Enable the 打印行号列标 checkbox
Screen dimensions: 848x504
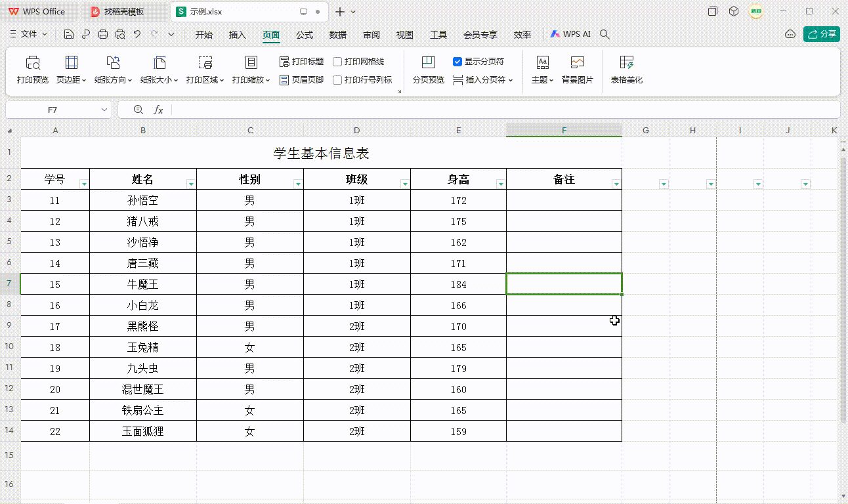pos(337,80)
